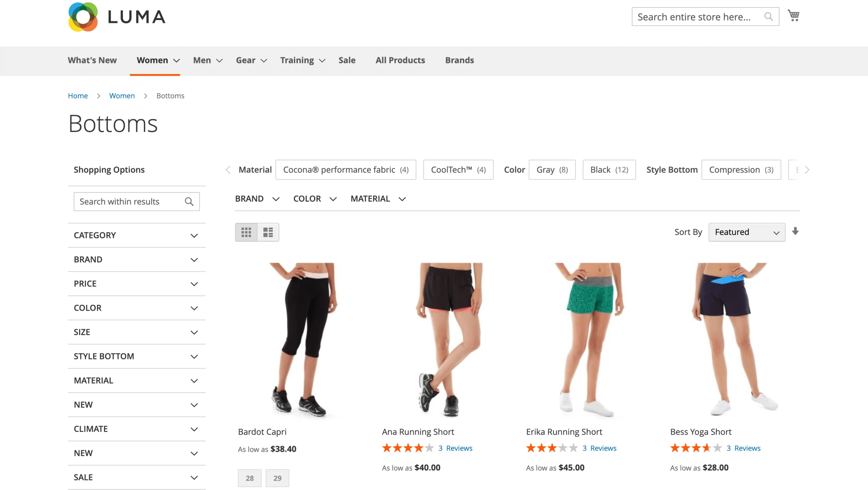Open the Sale menu item

click(x=347, y=60)
